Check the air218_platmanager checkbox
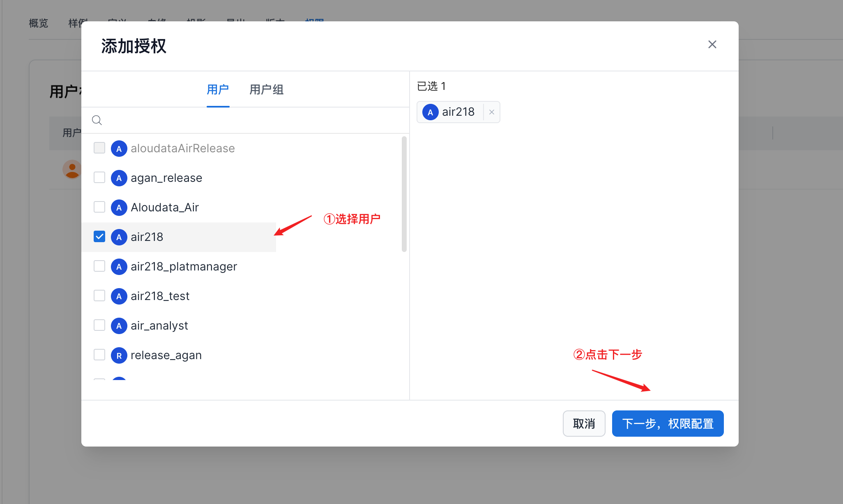The height and width of the screenshot is (504, 843). click(x=99, y=266)
